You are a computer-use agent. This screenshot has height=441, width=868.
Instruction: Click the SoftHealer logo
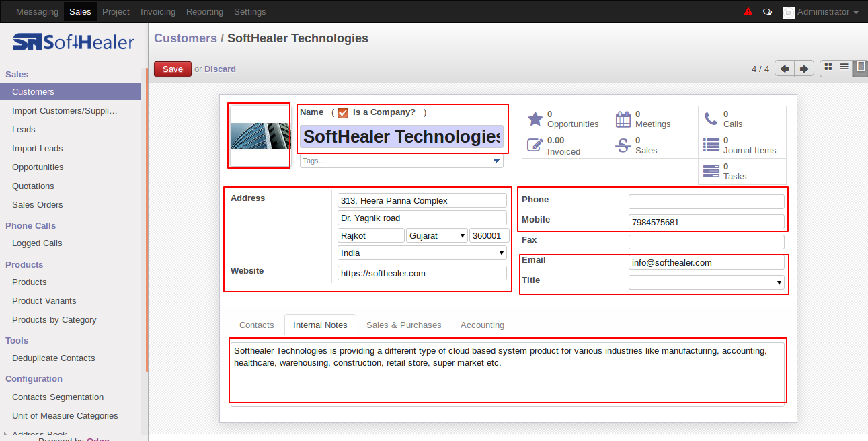coord(73,42)
